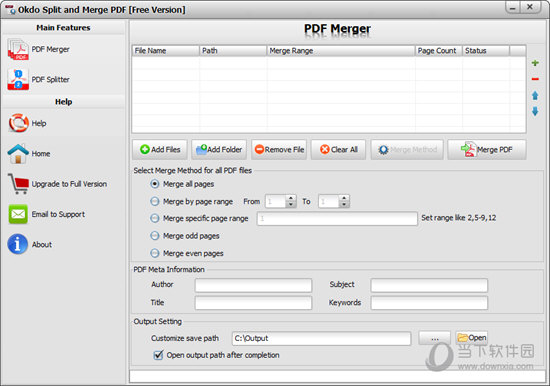Screen dimensions: 550x386
Task: Click the Email to Support envelope icon
Action: pyautogui.click(x=18, y=214)
